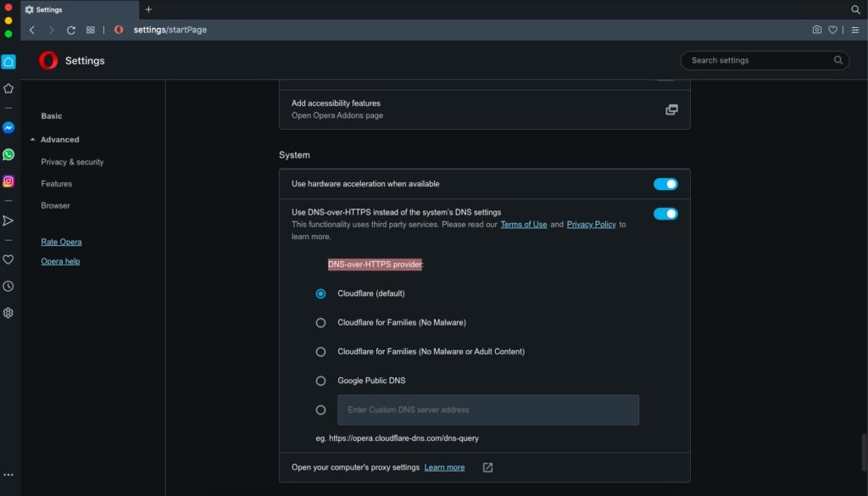Click the Custom DNS server address field
The width and height of the screenshot is (868, 496).
(x=487, y=410)
